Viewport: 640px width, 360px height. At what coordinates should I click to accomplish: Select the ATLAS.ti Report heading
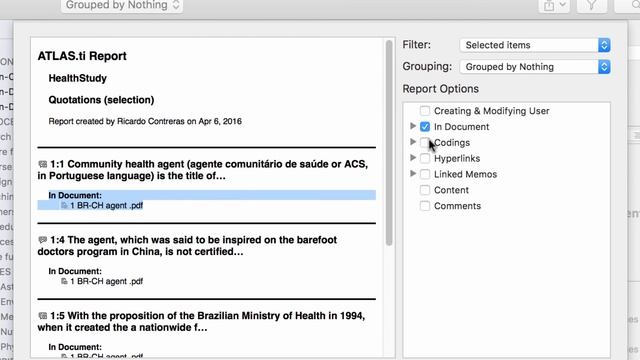tap(82, 56)
